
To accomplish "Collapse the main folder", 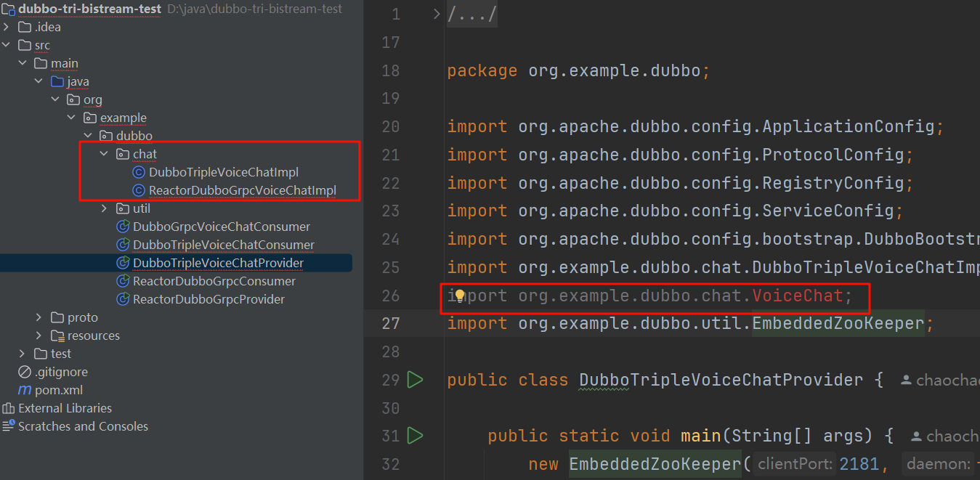I will point(23,64).
